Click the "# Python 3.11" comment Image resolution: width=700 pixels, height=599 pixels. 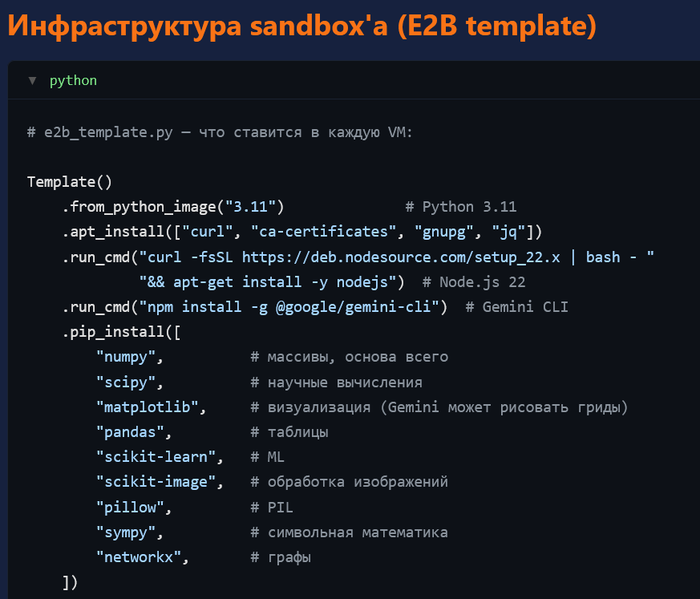[x=461, y=207]
